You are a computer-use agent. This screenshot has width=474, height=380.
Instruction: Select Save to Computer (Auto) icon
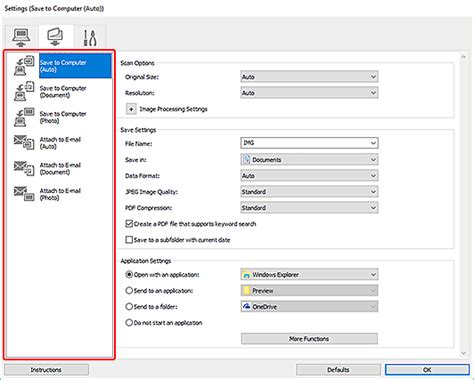click(24, 66)
